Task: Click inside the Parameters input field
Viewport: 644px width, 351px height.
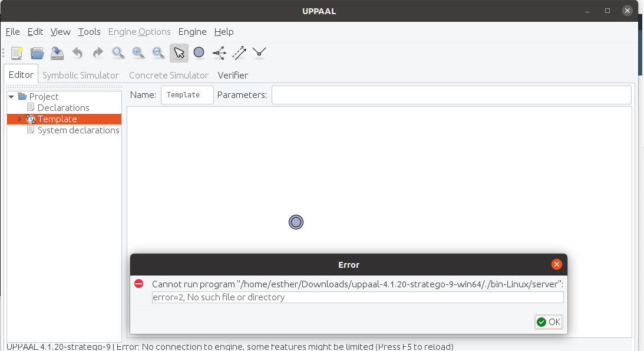Action: click(451, 94)
